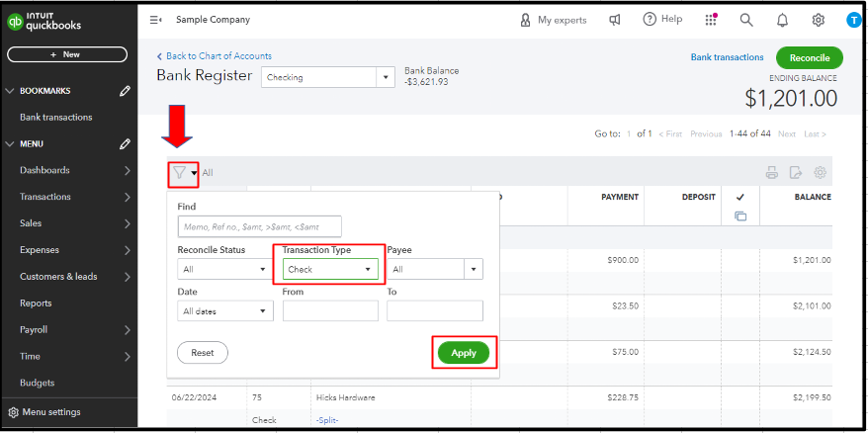Expand the Checking account selector
This screenshot has height=433, width=868.
[386, 77]
